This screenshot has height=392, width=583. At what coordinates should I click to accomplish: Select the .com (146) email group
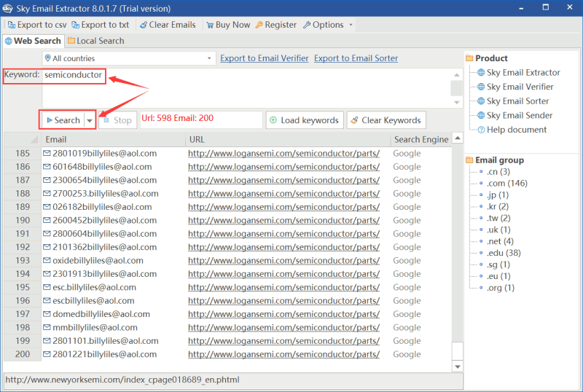[506, 184]
